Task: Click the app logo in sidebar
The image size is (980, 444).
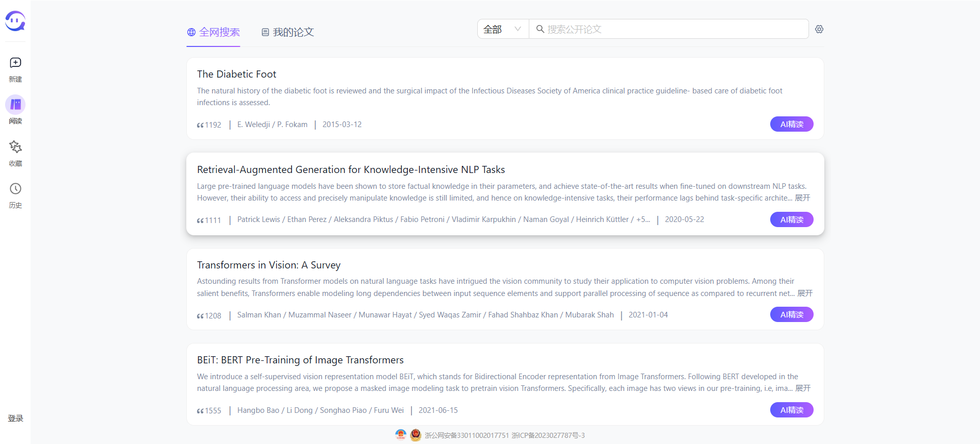Action: click(15, 21)
